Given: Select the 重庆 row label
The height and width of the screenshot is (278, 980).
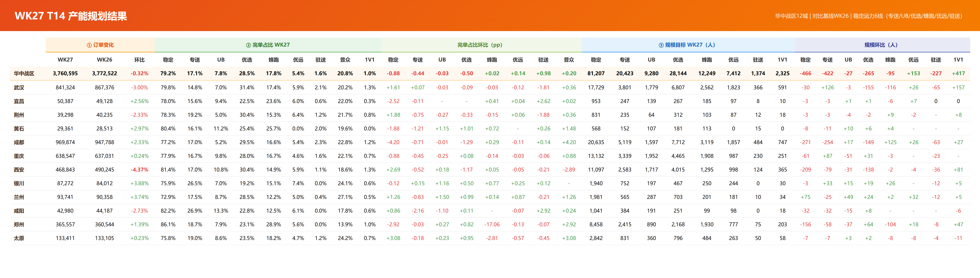Looking at the screenshot, I should coord(19,156).
